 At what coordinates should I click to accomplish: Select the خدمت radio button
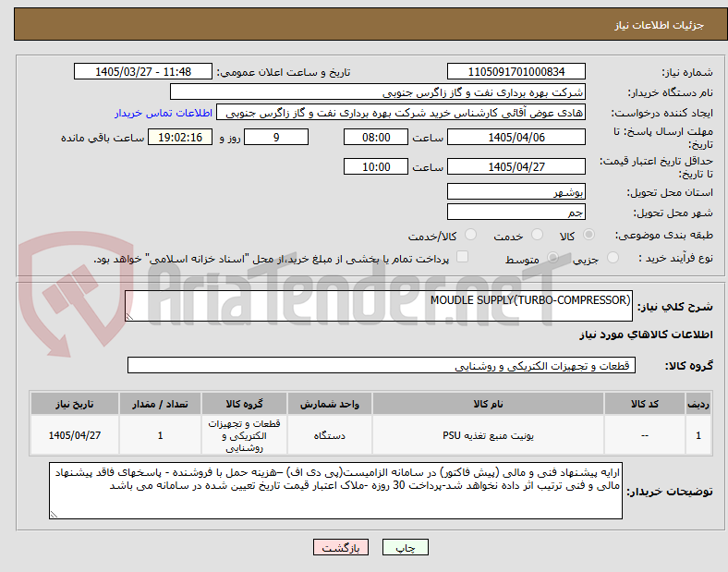click(537, 235)
